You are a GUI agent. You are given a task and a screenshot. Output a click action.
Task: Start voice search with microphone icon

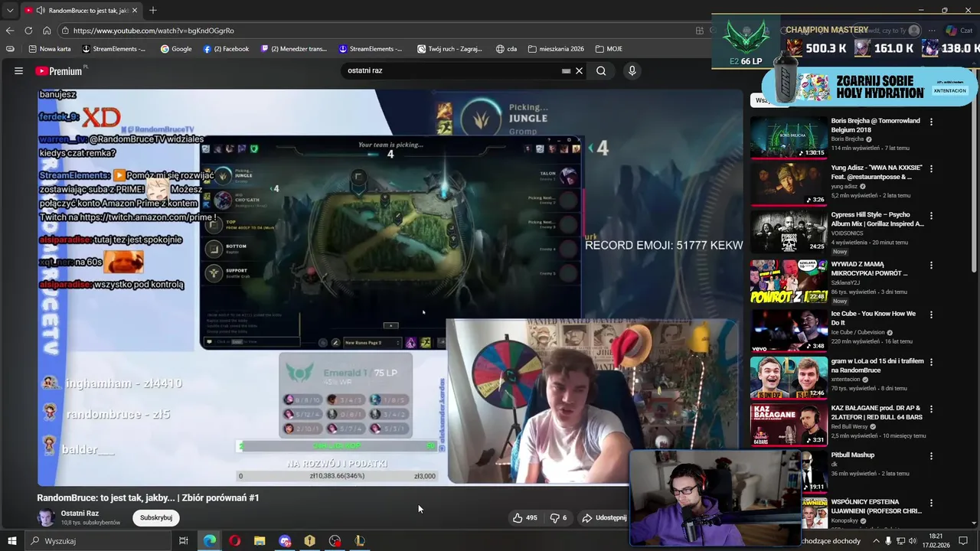point(632,70)
